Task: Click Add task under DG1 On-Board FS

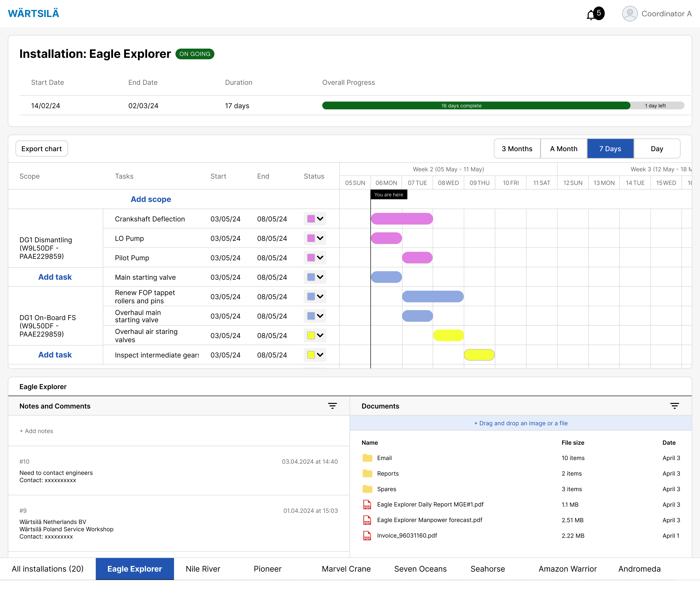Action: point(55,355)
